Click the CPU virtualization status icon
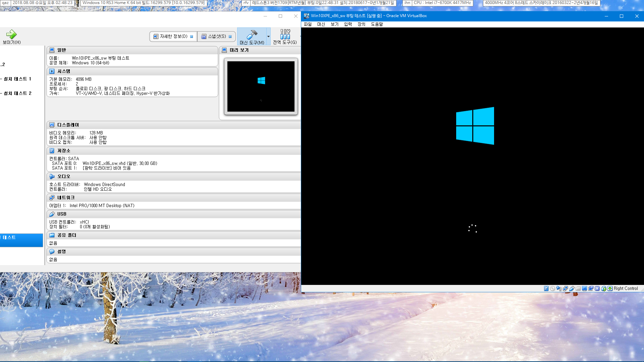The width and height of the screenshot is (644, 362). click(x=597, y=288)
